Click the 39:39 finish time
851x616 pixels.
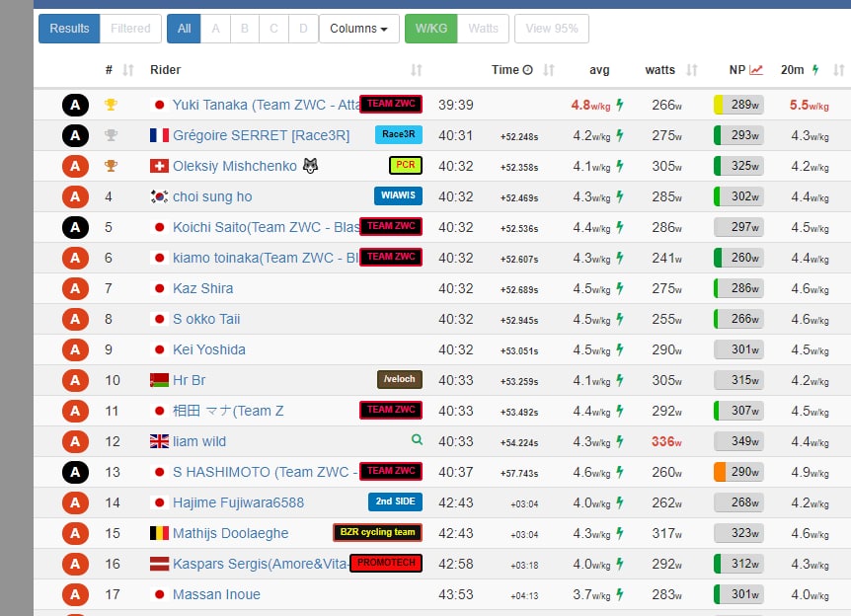point(456,105)
